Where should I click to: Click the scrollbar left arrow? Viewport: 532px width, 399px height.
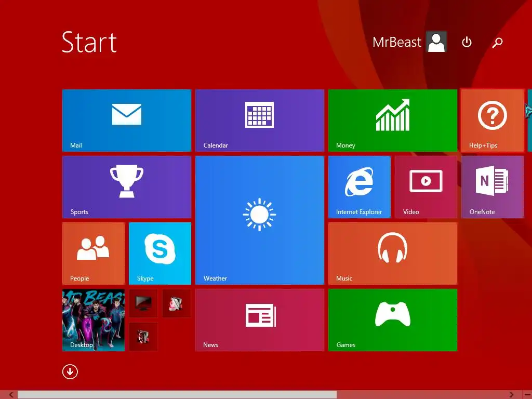pyautogui.click(x=11, y=395)
